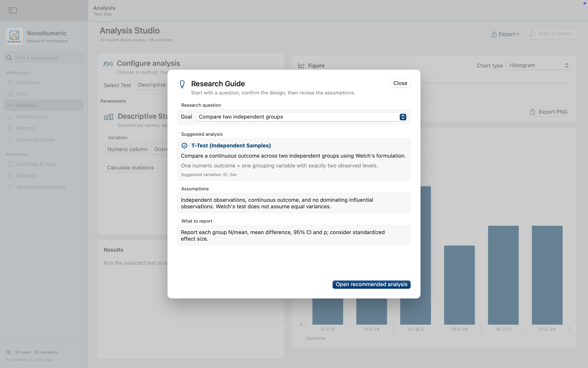Open the Numeric column Outcome dropdown

click(x=159, y=149)
